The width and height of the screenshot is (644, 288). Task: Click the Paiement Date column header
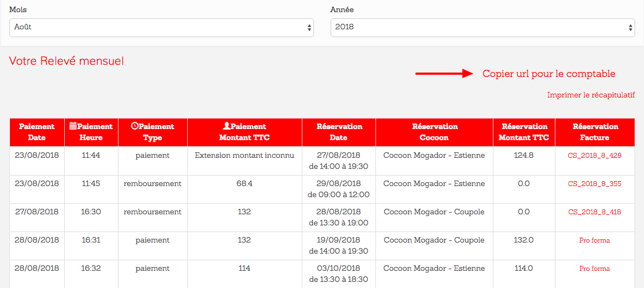click(x=37, y=132)
